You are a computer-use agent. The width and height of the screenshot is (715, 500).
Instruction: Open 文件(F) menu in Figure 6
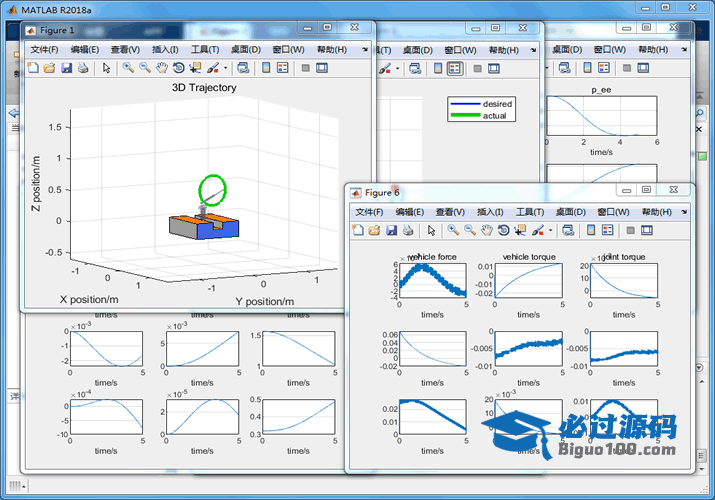[369, 211]
